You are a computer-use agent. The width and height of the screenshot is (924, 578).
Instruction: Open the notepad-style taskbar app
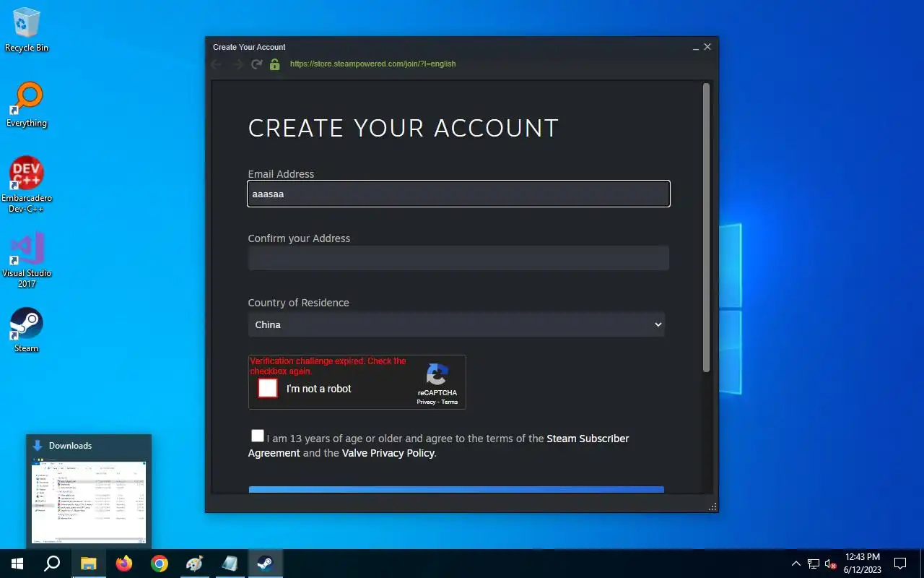230,564
